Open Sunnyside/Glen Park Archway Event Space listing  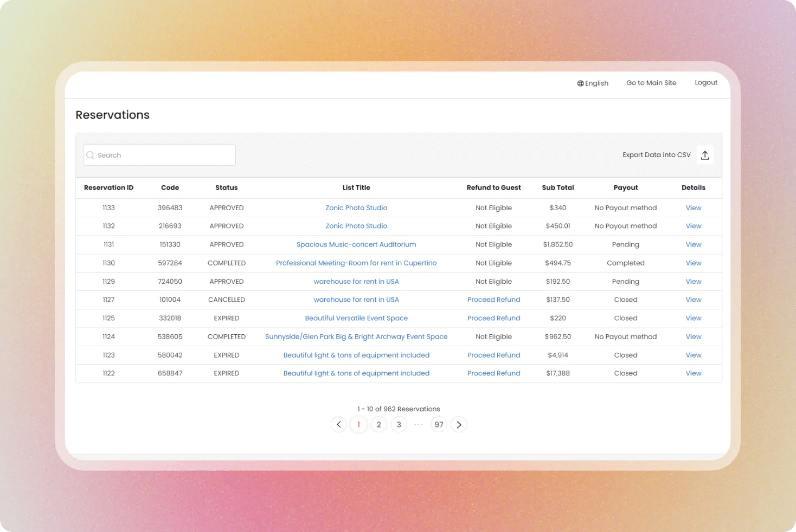click(x=356, y=337)
